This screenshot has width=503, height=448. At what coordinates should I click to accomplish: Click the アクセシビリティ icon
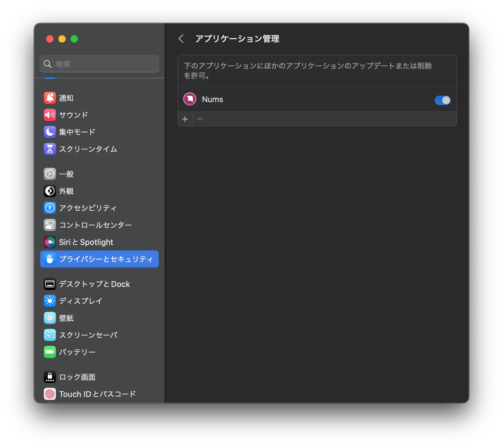tap(50, 208)
